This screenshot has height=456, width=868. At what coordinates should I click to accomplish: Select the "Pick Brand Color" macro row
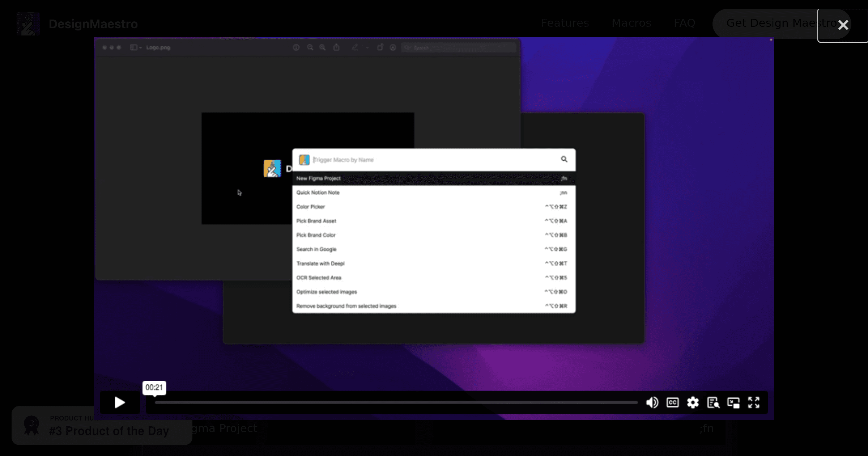434,235
